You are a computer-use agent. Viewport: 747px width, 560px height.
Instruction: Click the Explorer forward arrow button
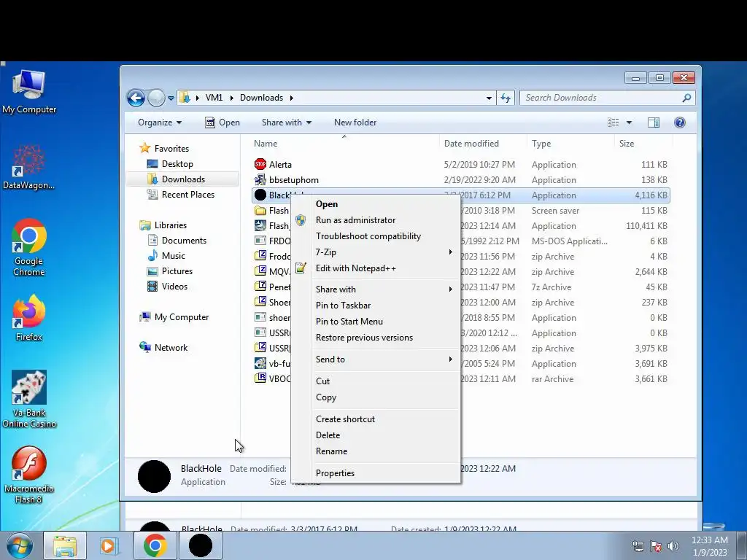156,98
